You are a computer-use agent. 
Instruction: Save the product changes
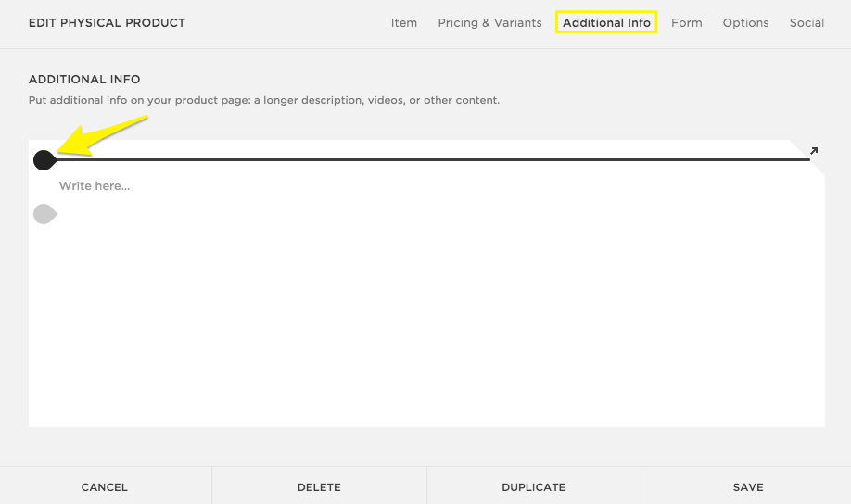click(747, 486)
